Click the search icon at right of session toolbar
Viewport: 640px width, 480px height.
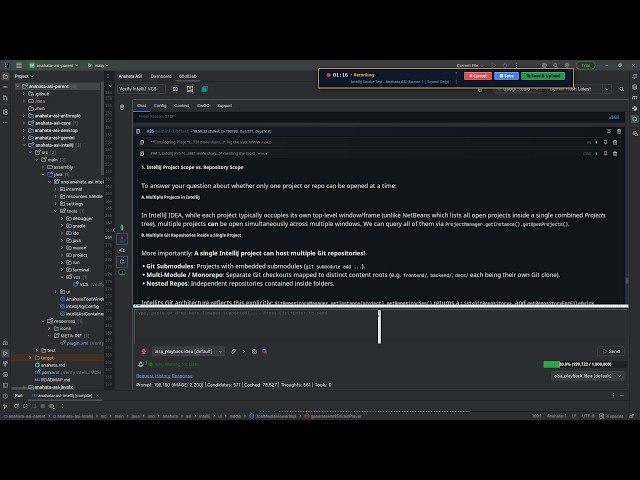click(x=621, y=89)
